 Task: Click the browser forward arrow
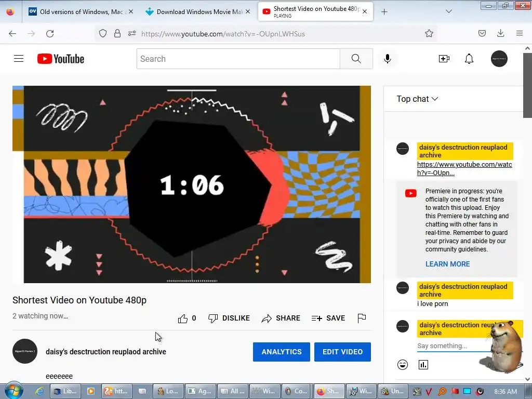pyautogui.click(x=31, y=34)
